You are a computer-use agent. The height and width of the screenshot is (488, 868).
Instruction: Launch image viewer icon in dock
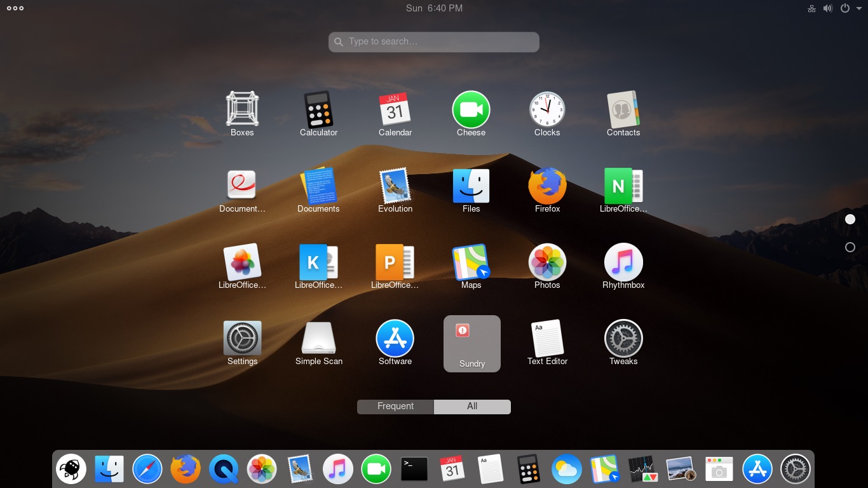coord(681,470)
